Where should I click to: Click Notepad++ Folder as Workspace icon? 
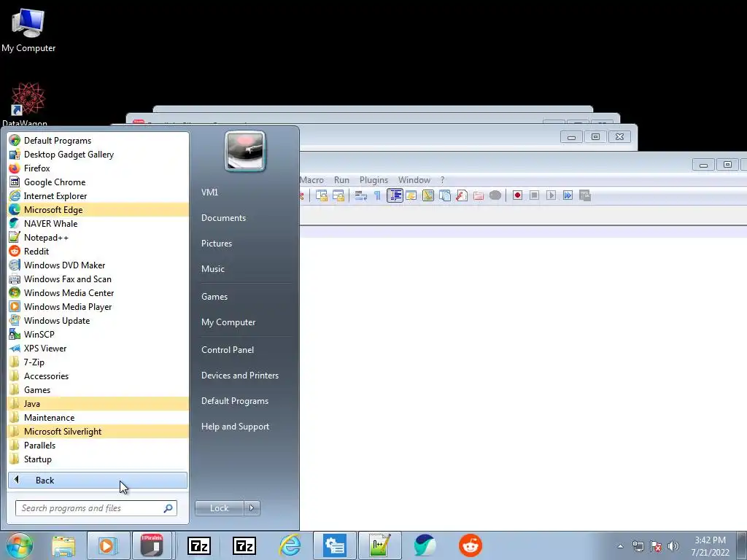point(479,195)
